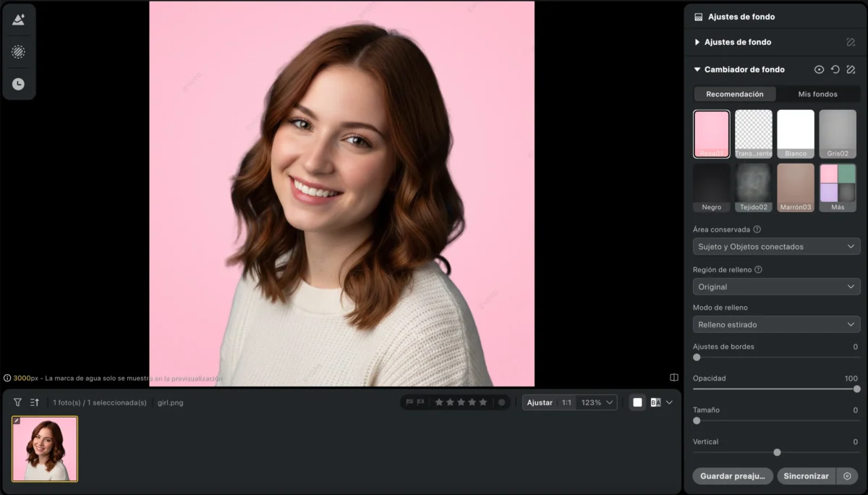Viewport: 868px width, 495px height.
Task: Click the split compare icon below the preview
Action: (x=674, y=378)
